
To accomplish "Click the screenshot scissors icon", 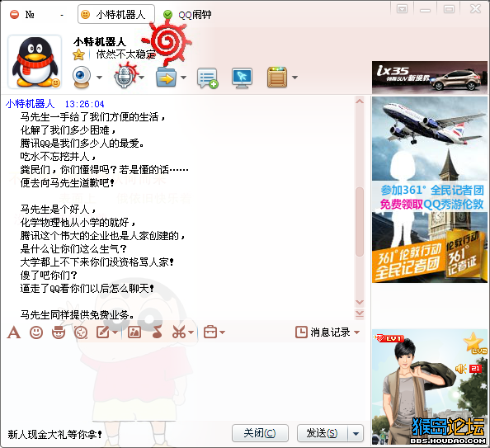I will tap(179, 332).
